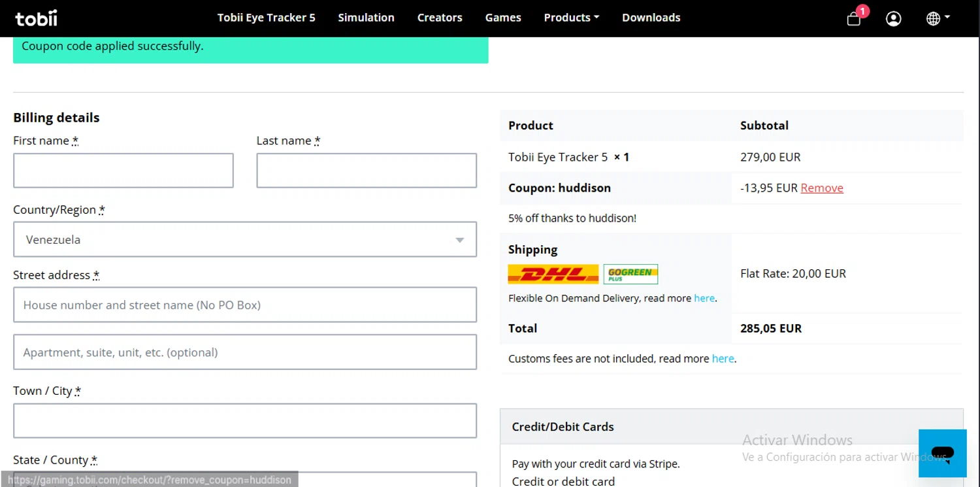Follow the 'here' link about customs fees
This screenshot has height=487, width=980.
pos(723,358)
